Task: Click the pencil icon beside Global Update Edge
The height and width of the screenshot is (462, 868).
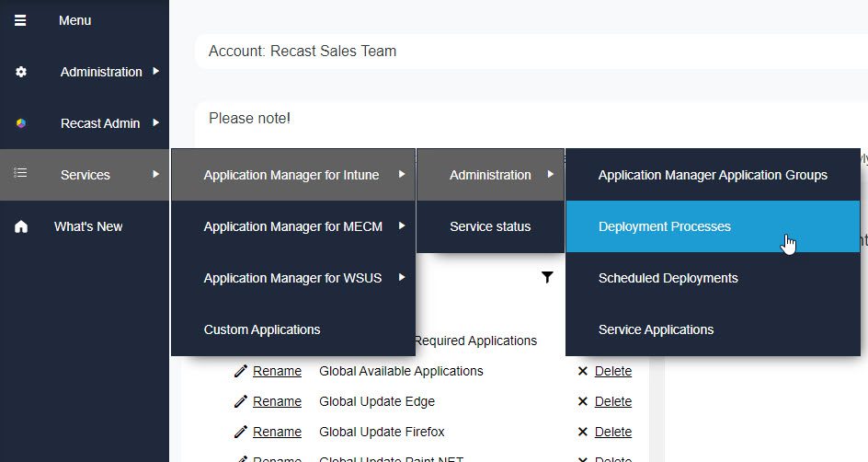Action: point(241,401)
